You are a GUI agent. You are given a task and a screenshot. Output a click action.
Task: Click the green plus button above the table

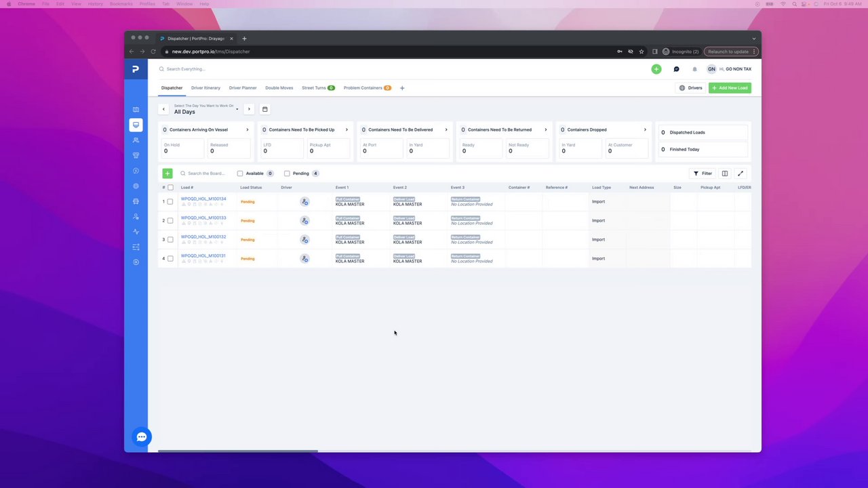[x=167, y=174]
